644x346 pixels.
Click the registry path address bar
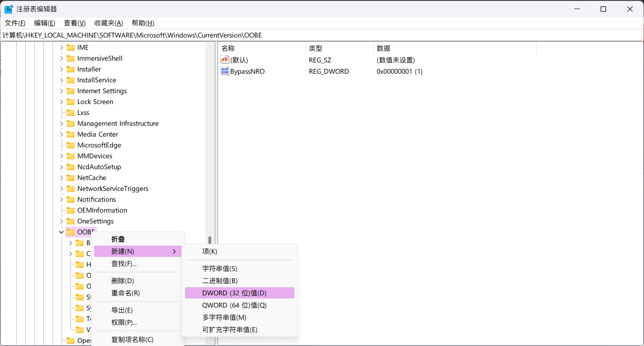pyautogui.click(x=181, y=35)
